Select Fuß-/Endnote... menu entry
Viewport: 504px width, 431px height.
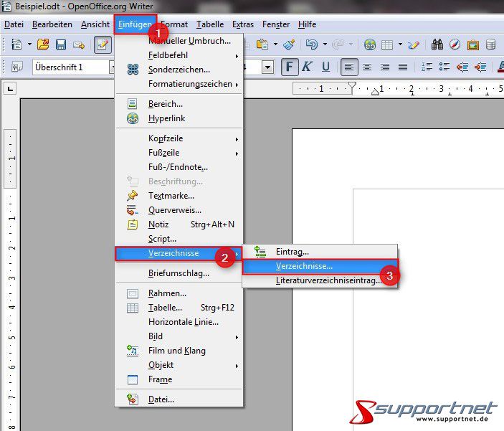coord(179,167)
